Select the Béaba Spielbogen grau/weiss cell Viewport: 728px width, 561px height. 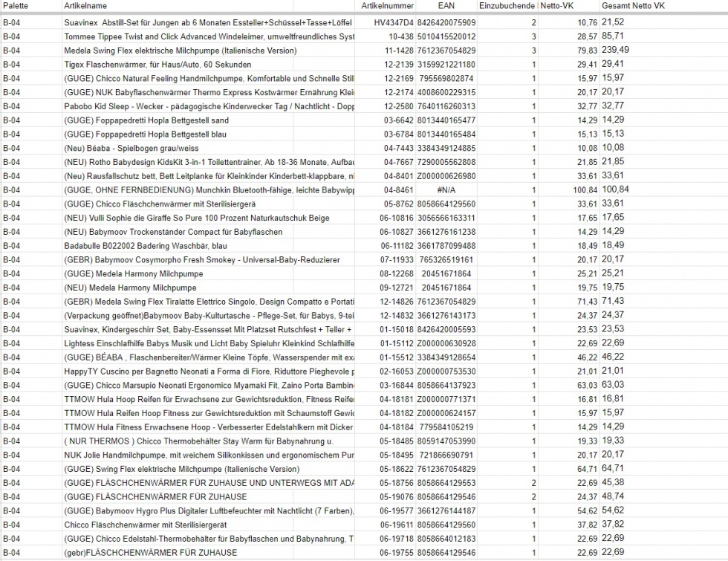pyautogui.click(x=131, y=148)
